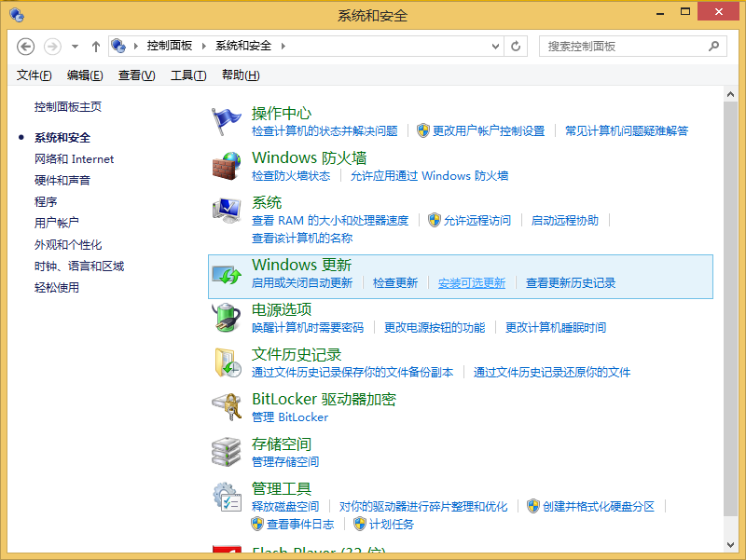Click the shield icon beside 允许远程访问
The height and width of the screenshot is (560, 746).
point(435,221)
